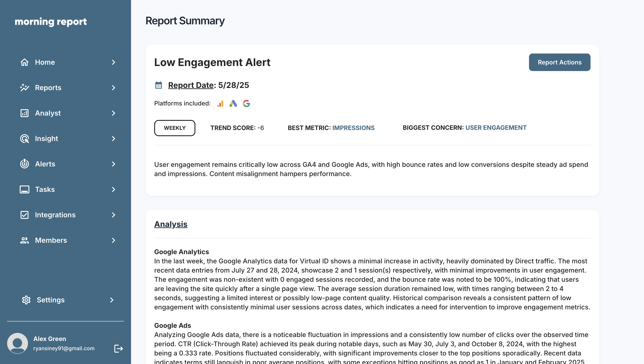The image size is (644, 364).
Task: Click the Report Summary page heading
Action: point(185,21)
